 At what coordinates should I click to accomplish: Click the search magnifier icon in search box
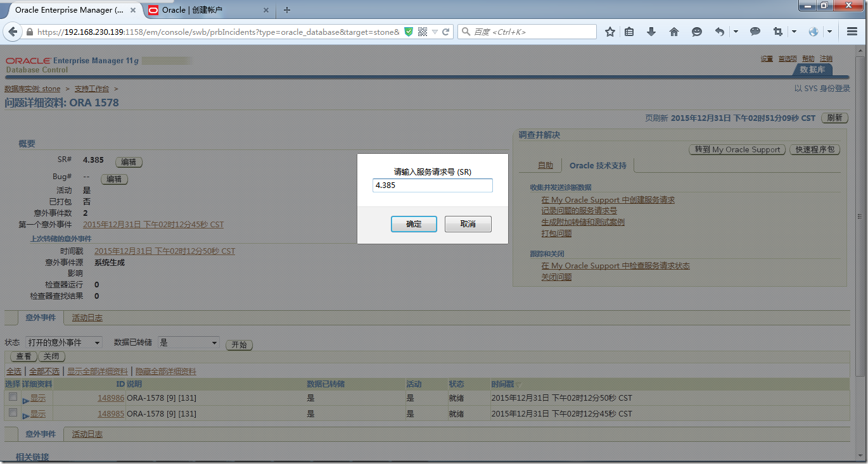tap(466, 32)
